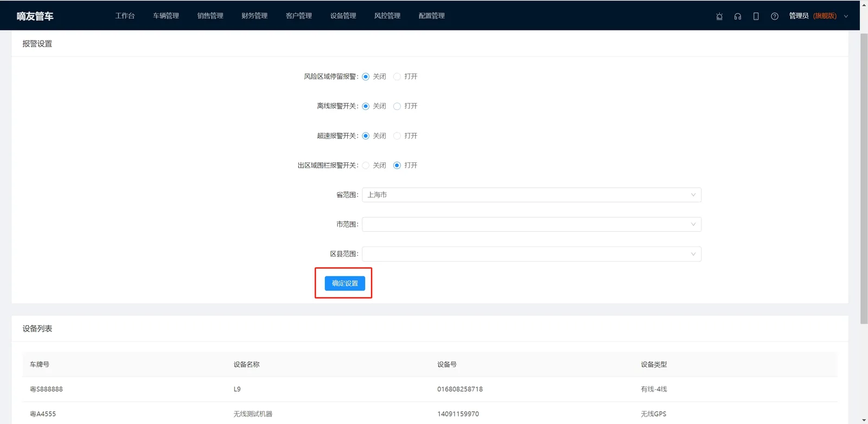Open the 财务管理 menu
The width and height of the screenshot is (868, 424).
click(254, 16)
